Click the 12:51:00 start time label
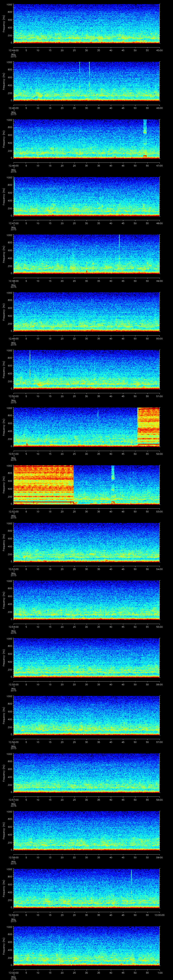The image size is (173, 980). [x=13, y=454]
